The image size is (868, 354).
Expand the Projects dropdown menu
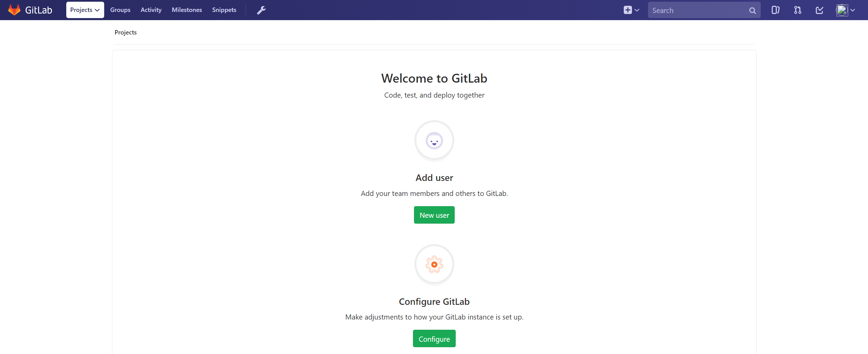coord(85,10)
